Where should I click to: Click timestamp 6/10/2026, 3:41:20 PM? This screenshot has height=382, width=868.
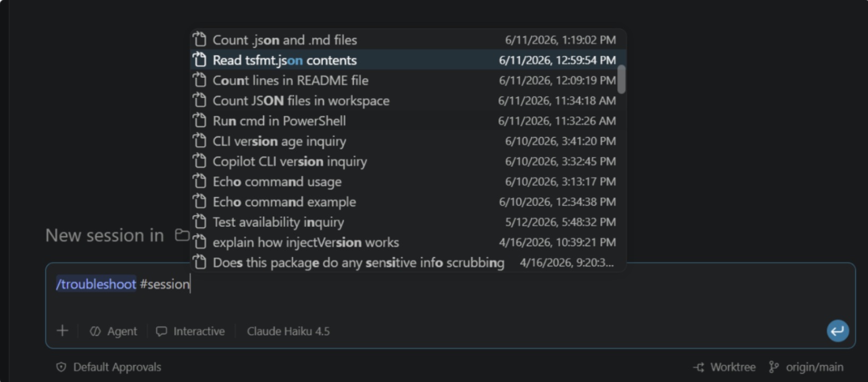[560, 141]
